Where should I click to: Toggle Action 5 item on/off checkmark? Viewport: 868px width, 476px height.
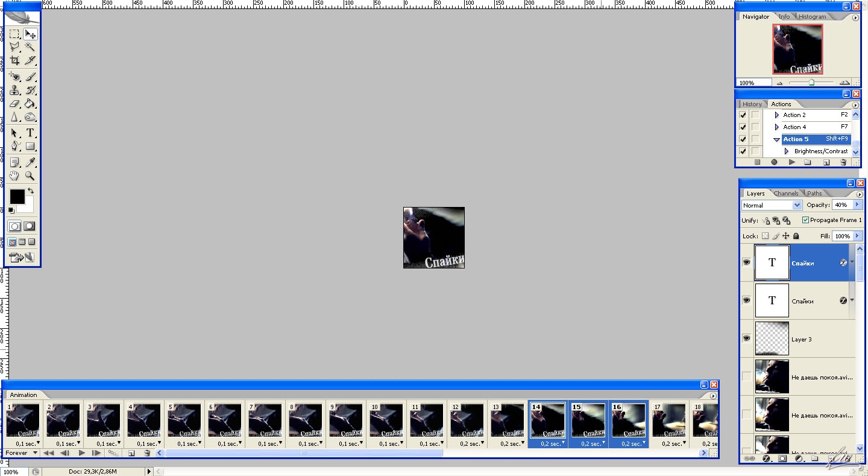coord(743,139)
